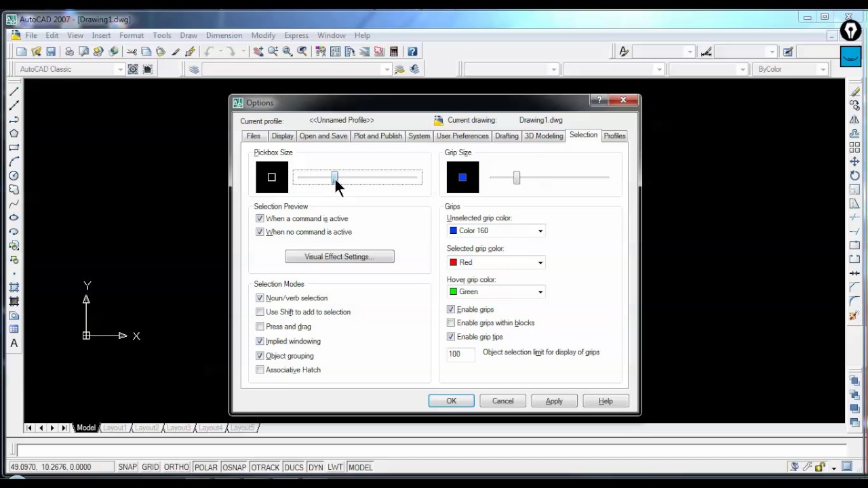Enable Press and drag checkbox

click(260, 327)
